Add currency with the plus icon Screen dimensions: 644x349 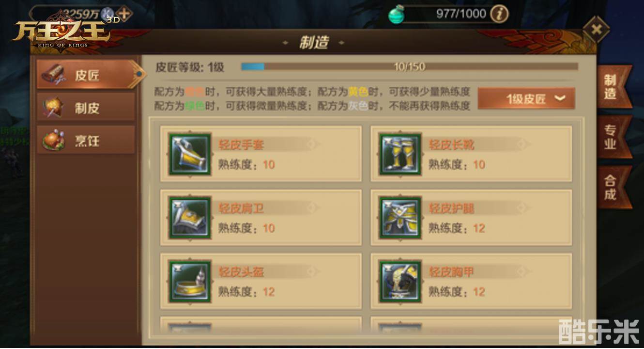pos(124,14)
